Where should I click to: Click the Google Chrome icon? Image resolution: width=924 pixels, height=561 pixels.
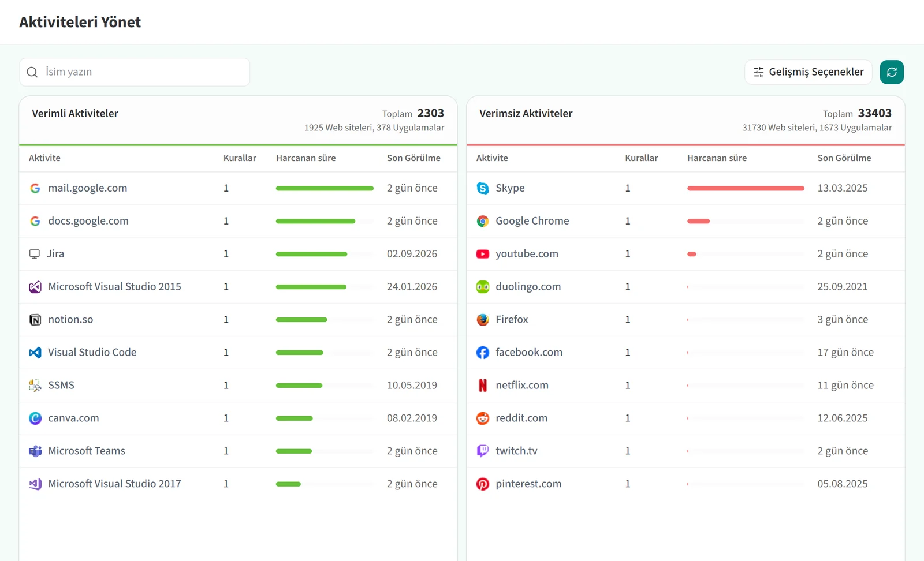coord(483,221)
